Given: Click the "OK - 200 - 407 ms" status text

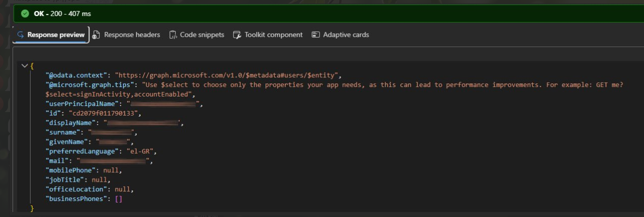Looking at the screenshot, I should [x=62, y=14].
